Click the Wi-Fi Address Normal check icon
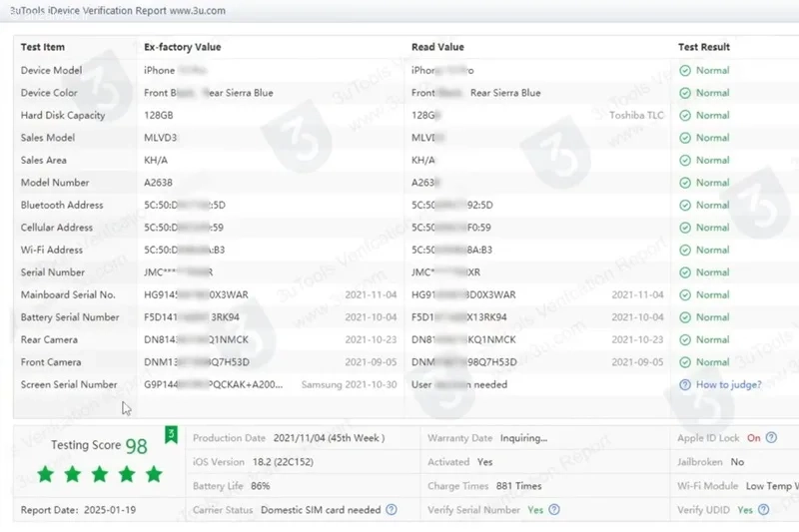Viewport: 799px width, 532px height. (685, 250)
